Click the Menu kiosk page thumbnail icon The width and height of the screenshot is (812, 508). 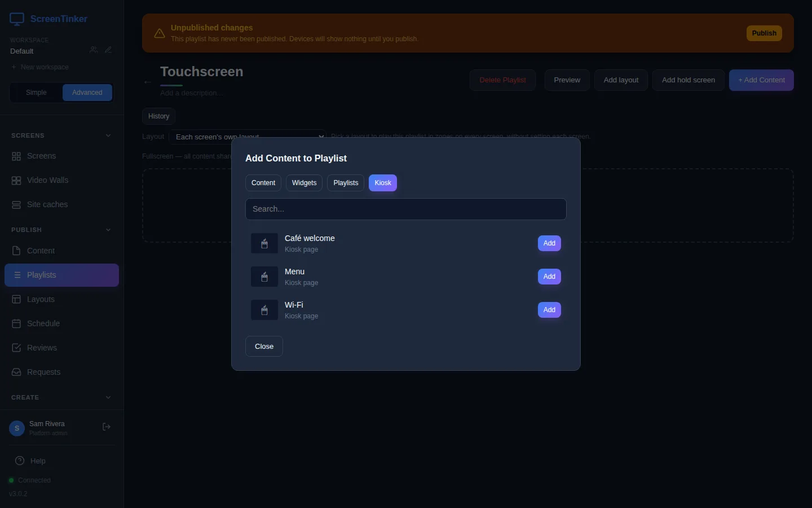264,277
